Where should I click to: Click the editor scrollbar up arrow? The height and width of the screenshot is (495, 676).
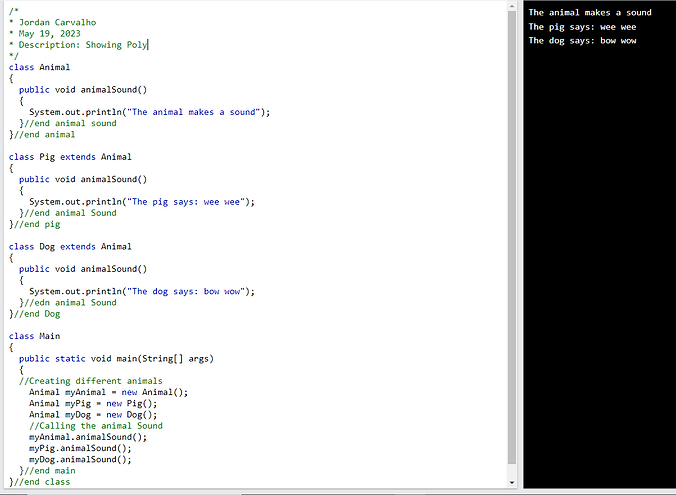(x=512, y=6)
